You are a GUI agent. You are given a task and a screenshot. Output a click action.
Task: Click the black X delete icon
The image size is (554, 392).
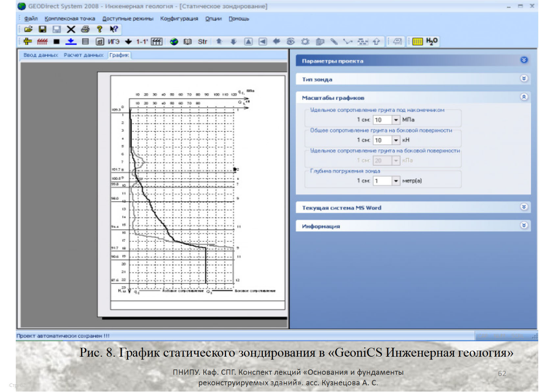[x=71, y=29]
